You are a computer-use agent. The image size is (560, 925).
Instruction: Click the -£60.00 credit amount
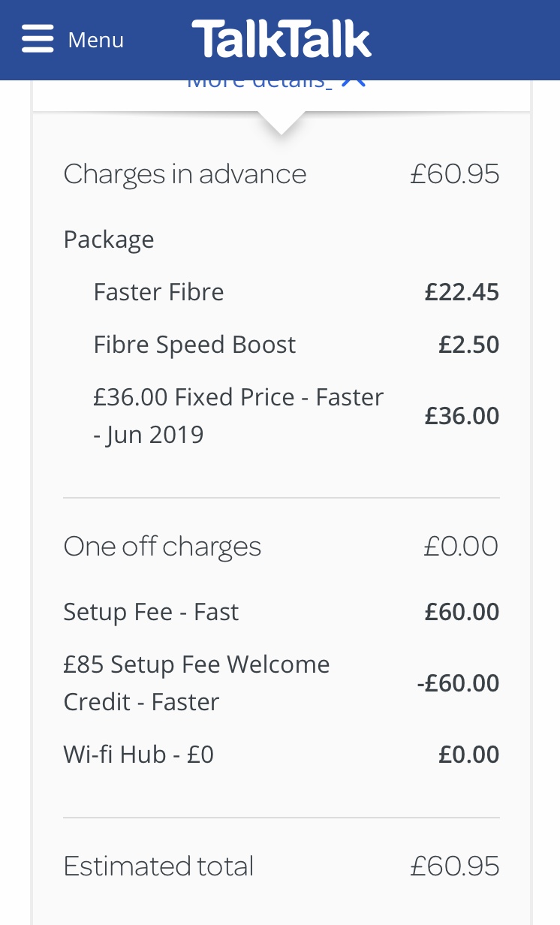(x=458, y=683)
